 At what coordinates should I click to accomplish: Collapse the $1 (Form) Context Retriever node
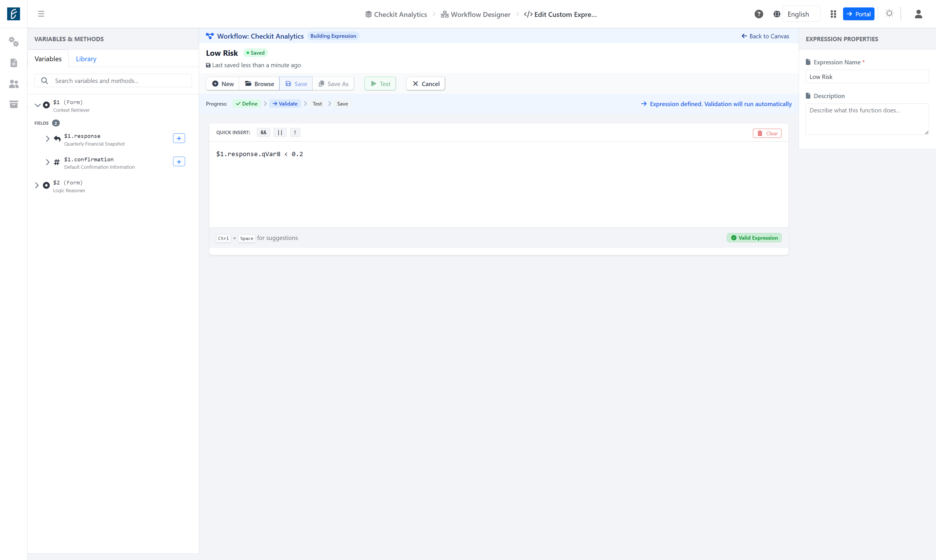(x=37, y=105)
